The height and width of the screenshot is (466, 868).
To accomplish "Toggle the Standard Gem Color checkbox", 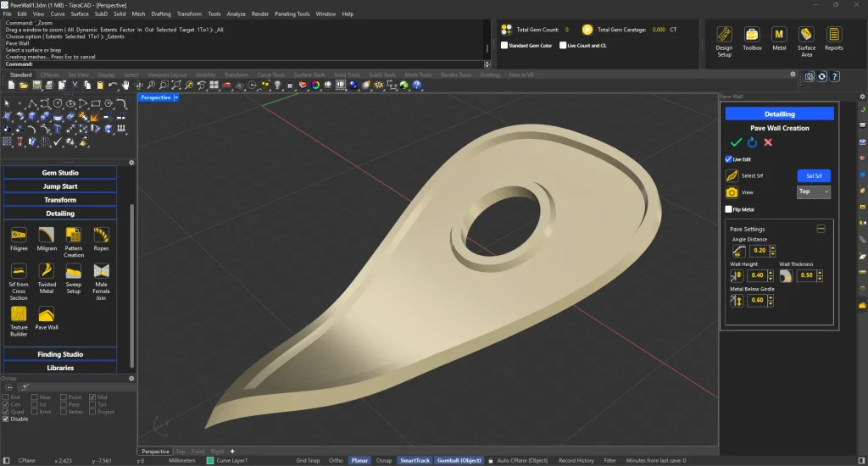I will 505,45.
